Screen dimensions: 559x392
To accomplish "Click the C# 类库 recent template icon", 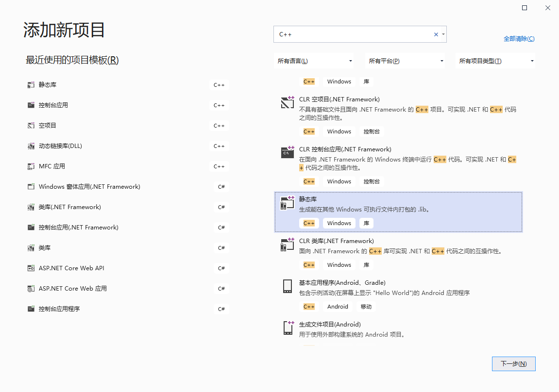I will pos(31,248).
